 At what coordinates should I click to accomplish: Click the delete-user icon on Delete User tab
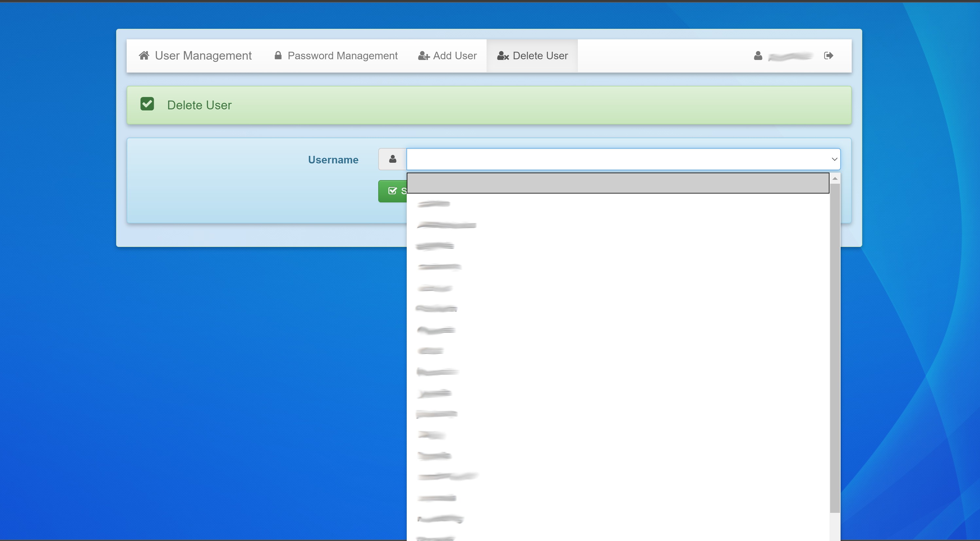click(x=503, y=56)
